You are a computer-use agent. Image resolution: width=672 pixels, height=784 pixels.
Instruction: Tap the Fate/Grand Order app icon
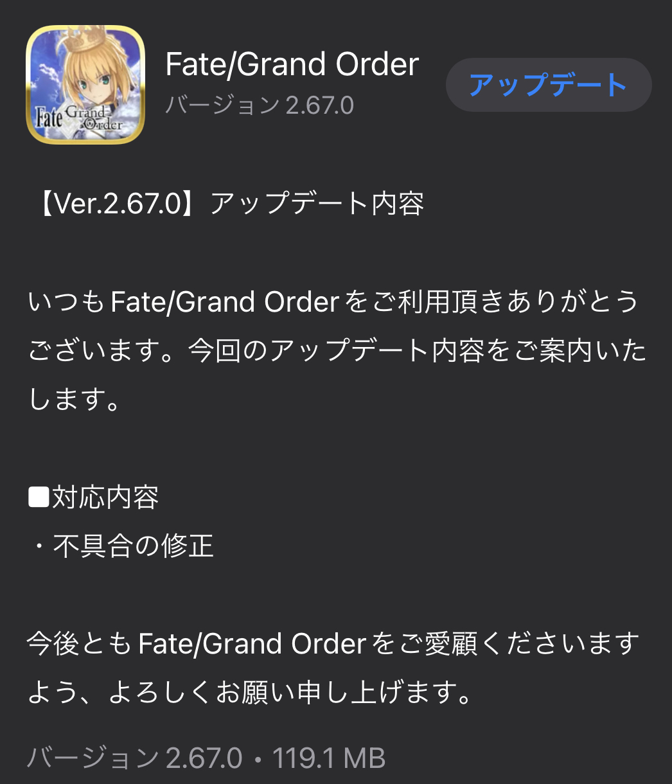[85, 85]
